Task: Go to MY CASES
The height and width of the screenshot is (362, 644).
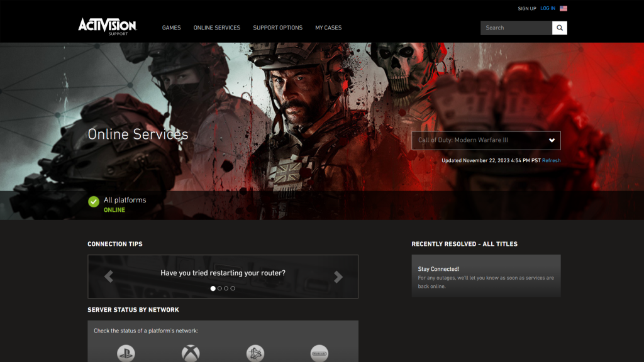Action: coord(328,28)
